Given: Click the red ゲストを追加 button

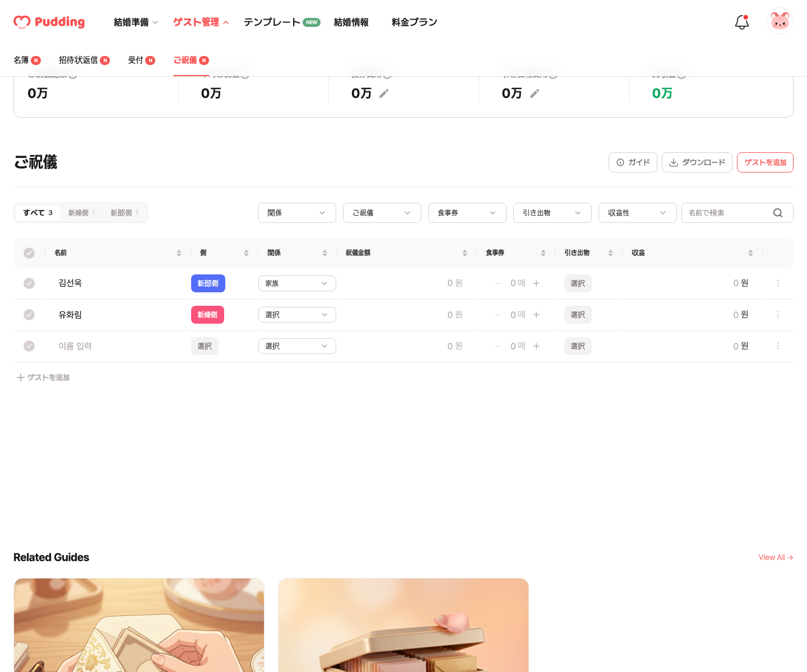Looking at the screenshot, I should pyautogui.click(x=765, y=162).
